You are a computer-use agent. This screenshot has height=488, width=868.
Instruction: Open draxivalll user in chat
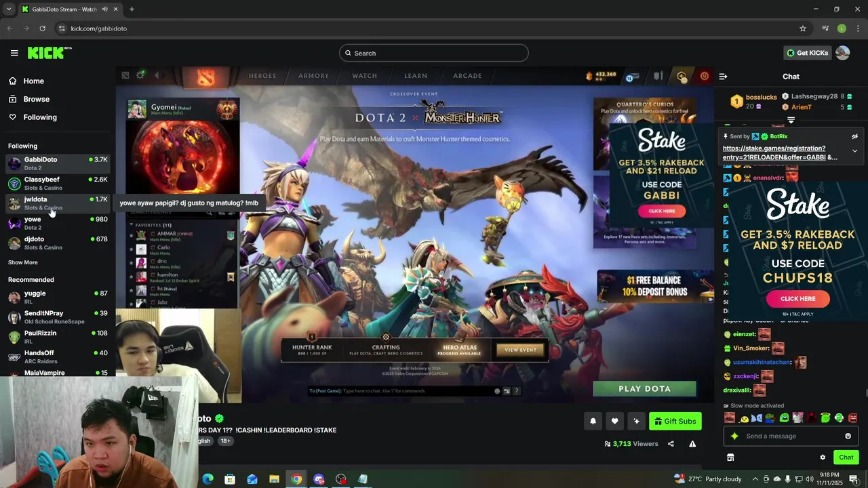point(736,390)
